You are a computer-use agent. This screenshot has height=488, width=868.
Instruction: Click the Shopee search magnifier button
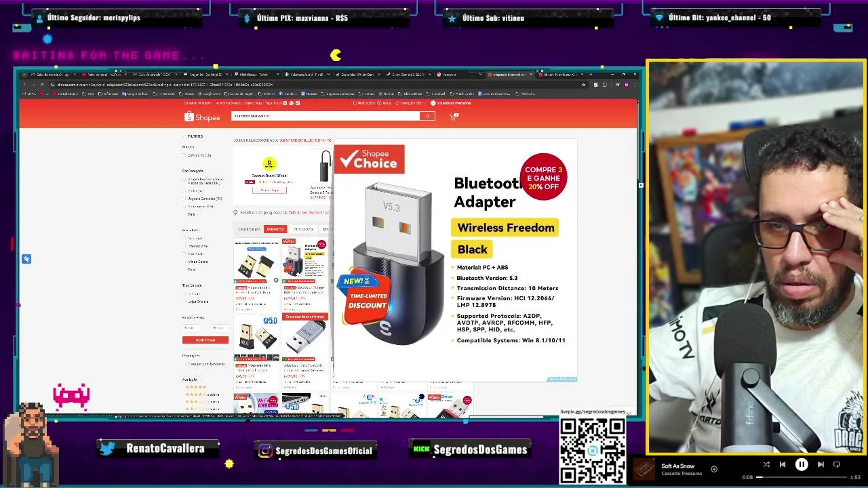pyautogui.click(x=427, y=116)
